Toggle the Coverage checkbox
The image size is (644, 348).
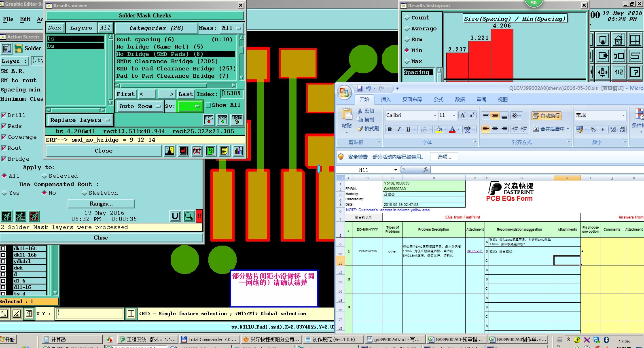[4, 137]
